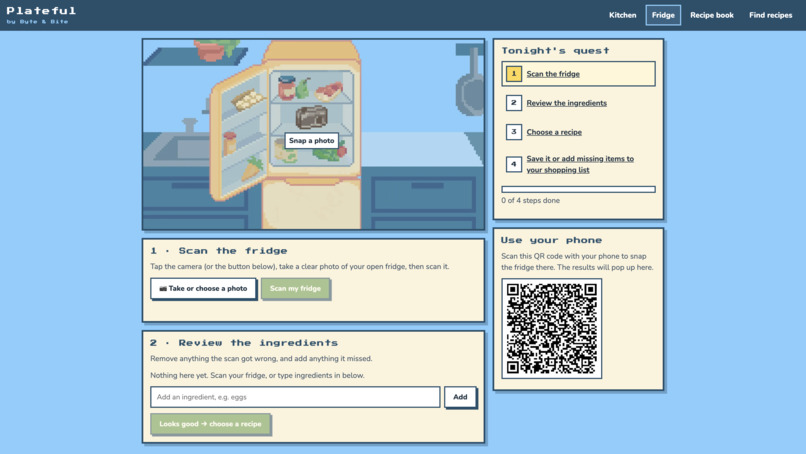Open the Kitchen nav item
The image size is (806, 454).
622,15
